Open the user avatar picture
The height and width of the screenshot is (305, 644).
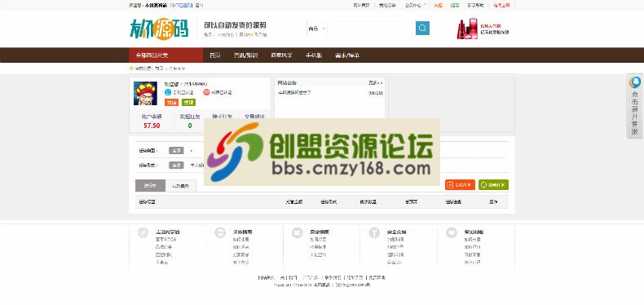[x=145, y=93]
